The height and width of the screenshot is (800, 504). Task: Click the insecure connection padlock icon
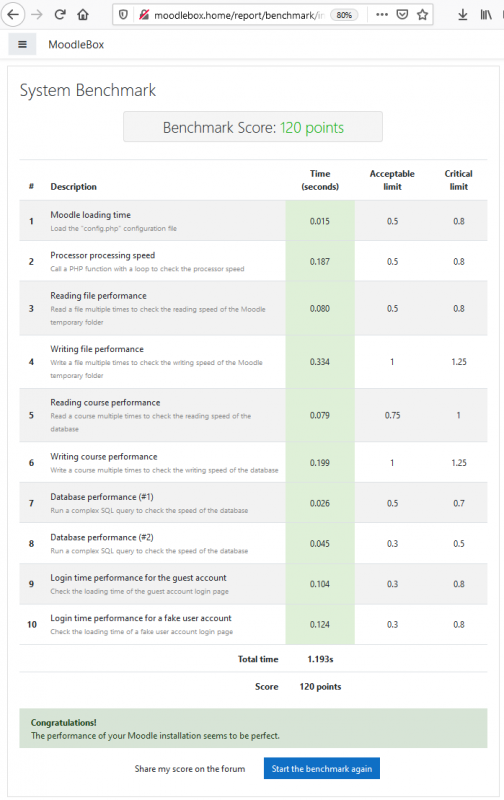pos(144,15)
